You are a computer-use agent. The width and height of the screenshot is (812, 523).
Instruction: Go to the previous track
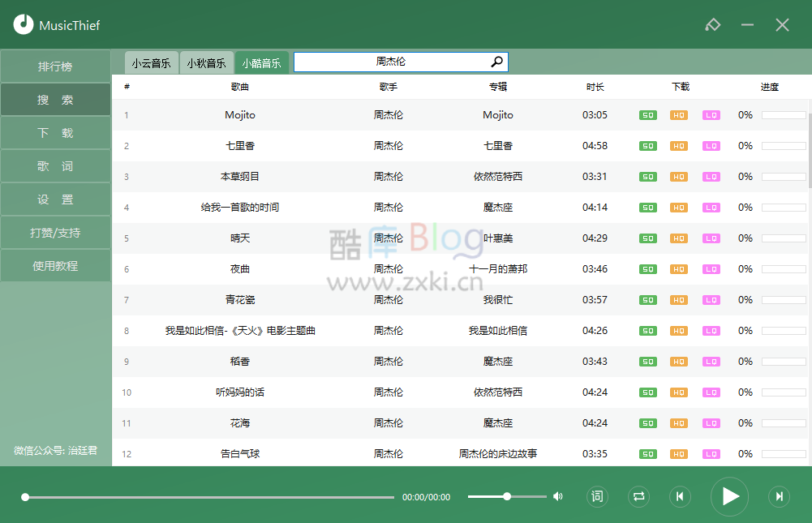[680, 496]
